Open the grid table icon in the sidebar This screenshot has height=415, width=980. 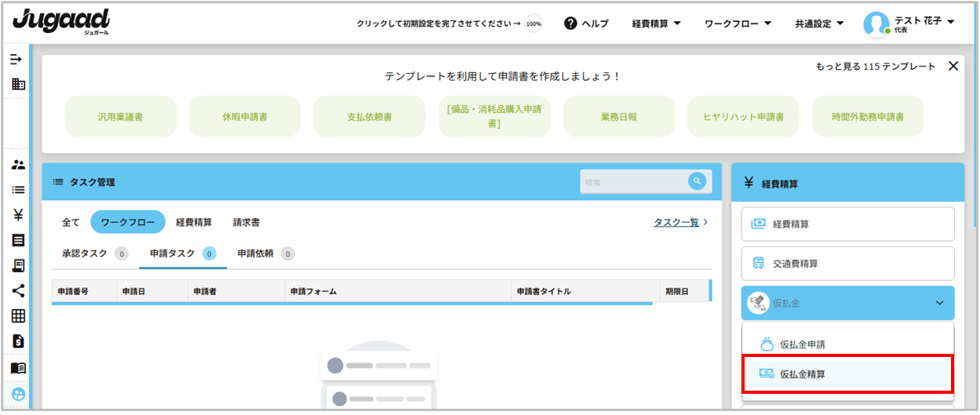18,316
